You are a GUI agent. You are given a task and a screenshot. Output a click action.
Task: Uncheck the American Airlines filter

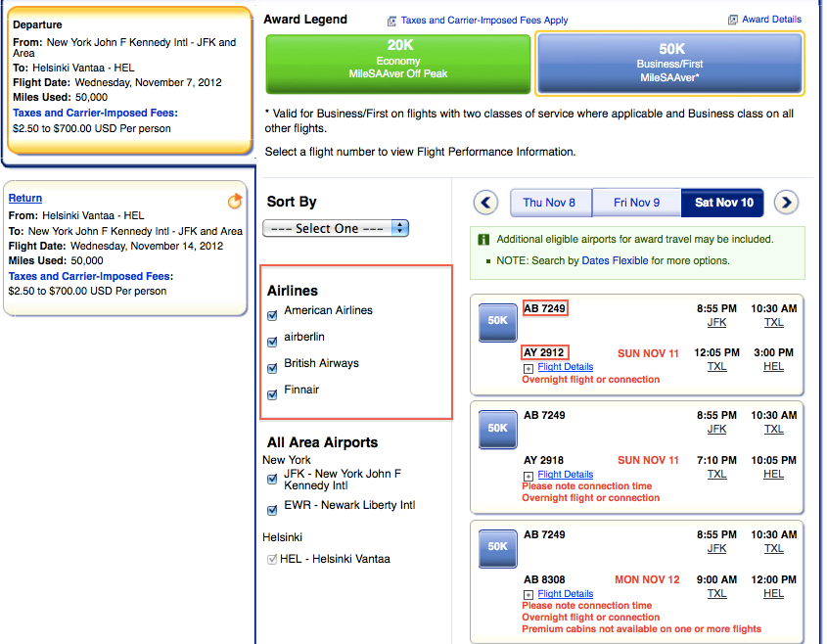(x=272, y=315)
